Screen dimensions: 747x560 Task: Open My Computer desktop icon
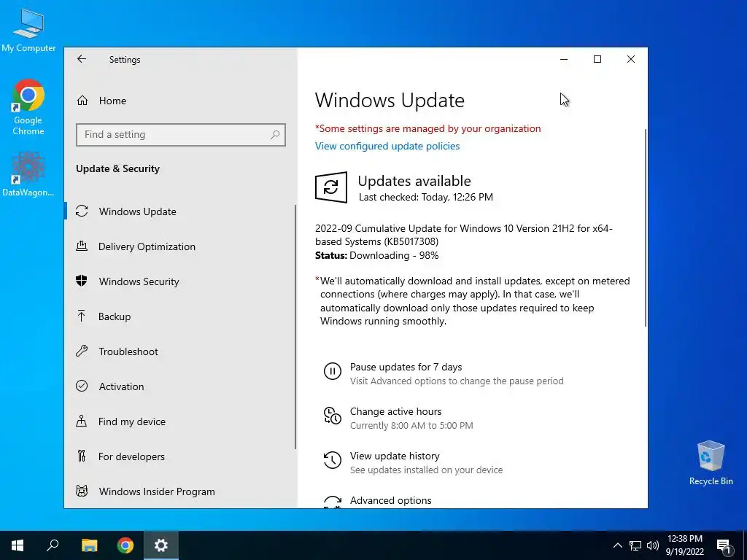tap(28, 31)
